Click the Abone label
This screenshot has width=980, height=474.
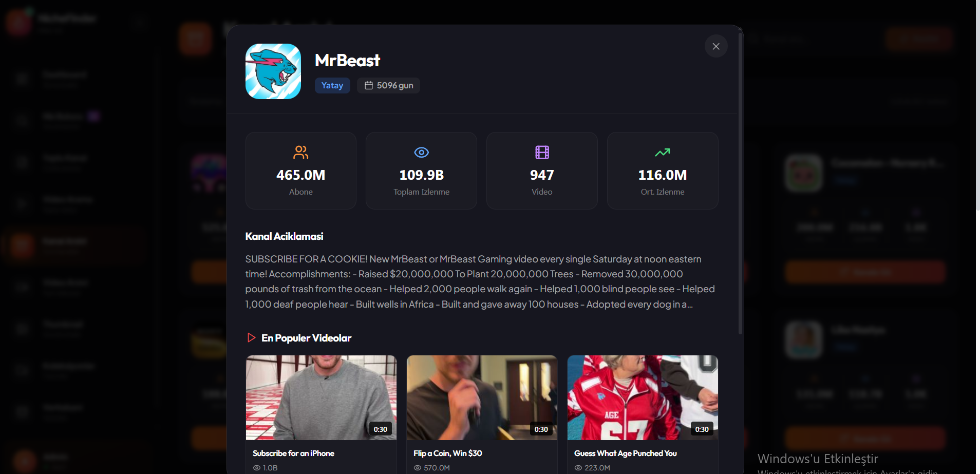coord(301,192)
